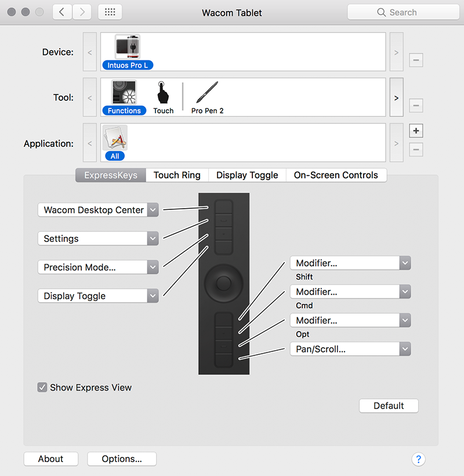Open the Display Toggle ExpressKey dropdown

click(98, 296)
